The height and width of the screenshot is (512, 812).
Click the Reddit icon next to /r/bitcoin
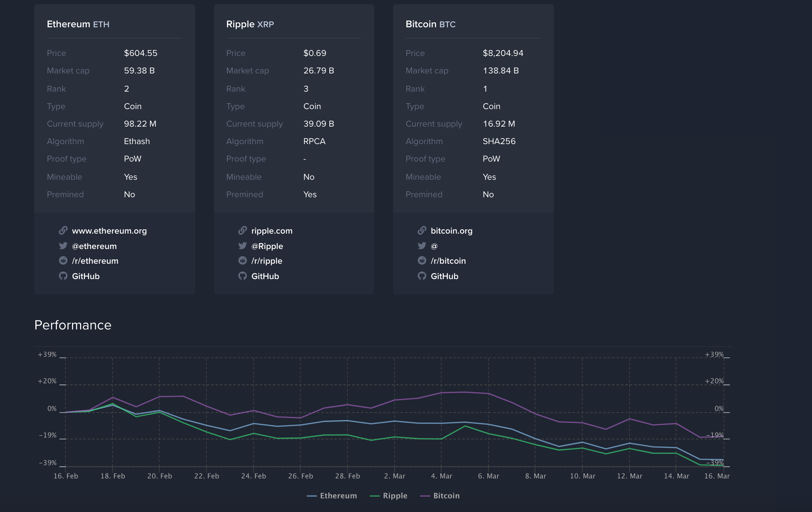point(422,261)
